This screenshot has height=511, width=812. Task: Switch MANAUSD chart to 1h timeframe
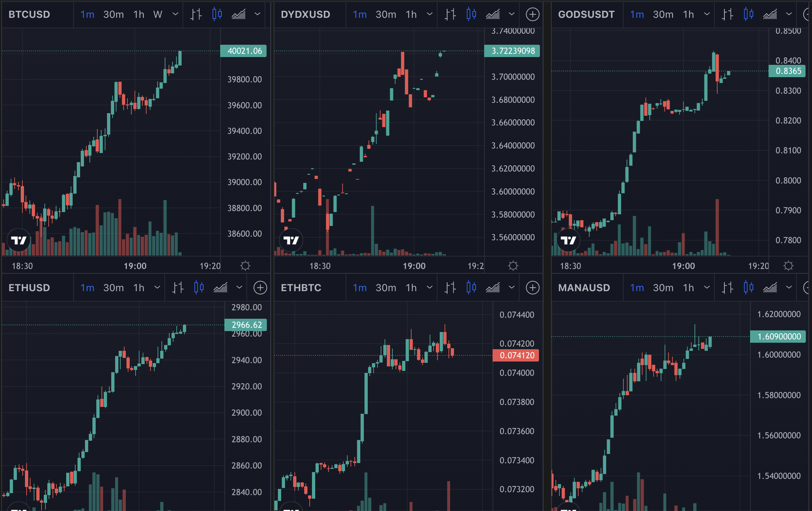(x=688, y=288)
